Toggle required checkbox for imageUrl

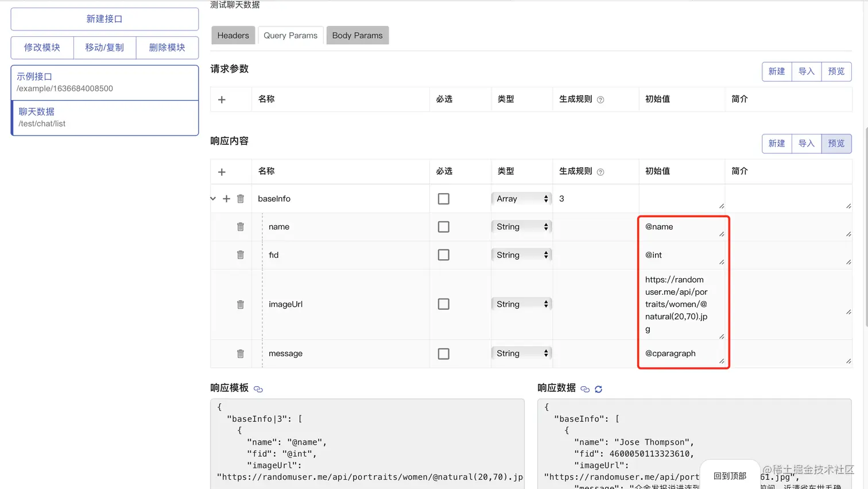(x=444, y=304)
